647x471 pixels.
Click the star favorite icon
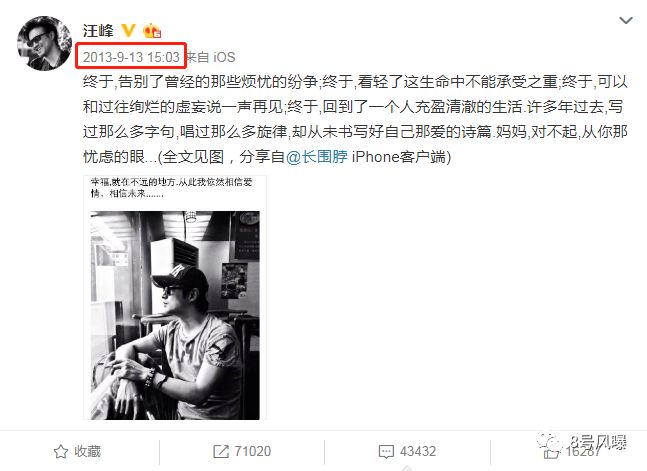pyautogui.click(x=61, y=452)
